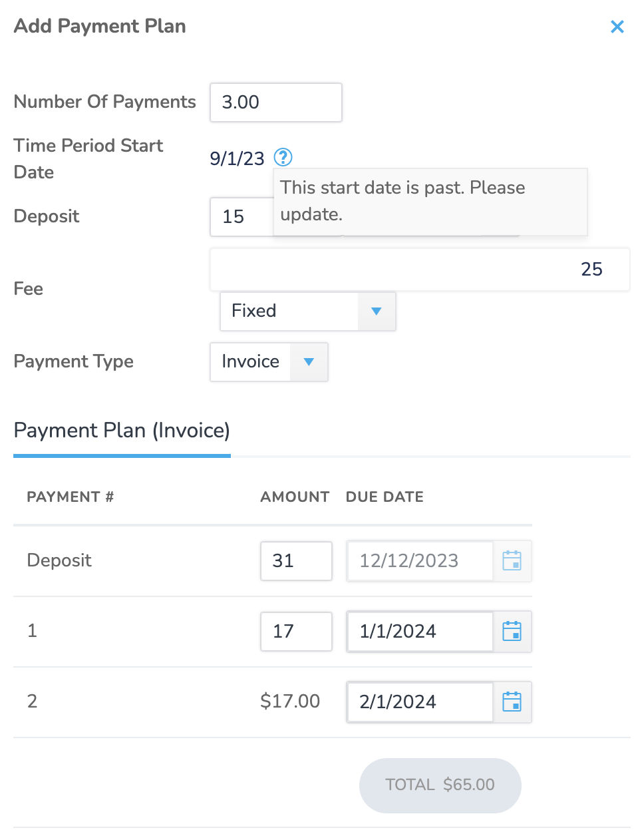Viewport: 640px width, 840px height.
Task: Open calendar picker for payment 1 due date
Action: [512, 631]
